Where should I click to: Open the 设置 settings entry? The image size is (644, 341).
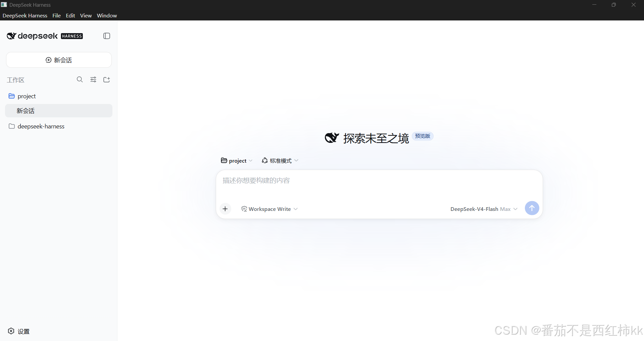pos(19,331)
